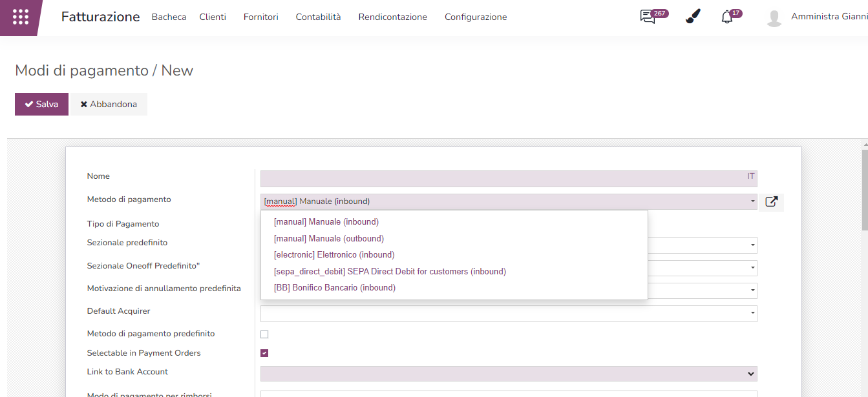
Task: Open the Configurazione menu
Action: click(476, 17)
